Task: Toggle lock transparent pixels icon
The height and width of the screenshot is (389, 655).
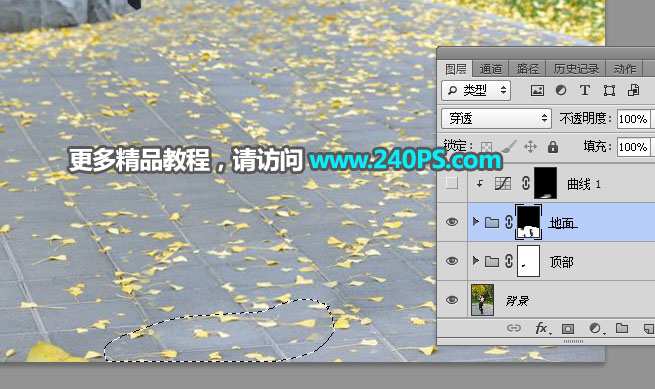Action: pos(486,147)
